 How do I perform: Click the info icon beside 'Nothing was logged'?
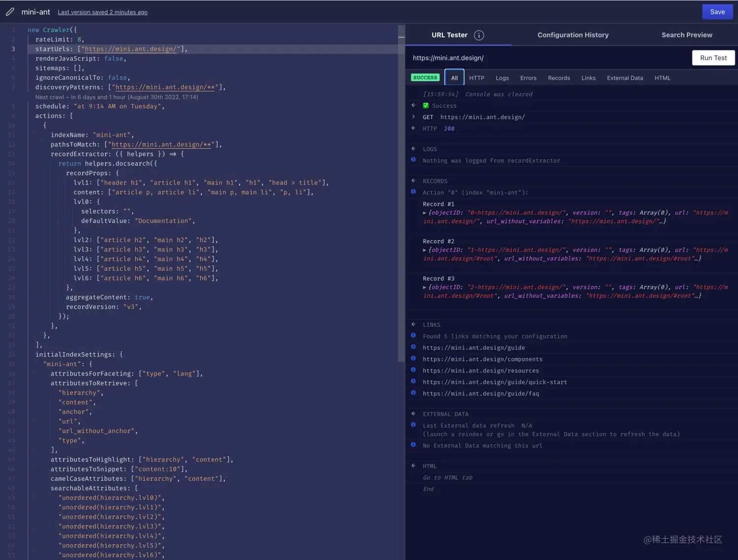tap(413, 159)
